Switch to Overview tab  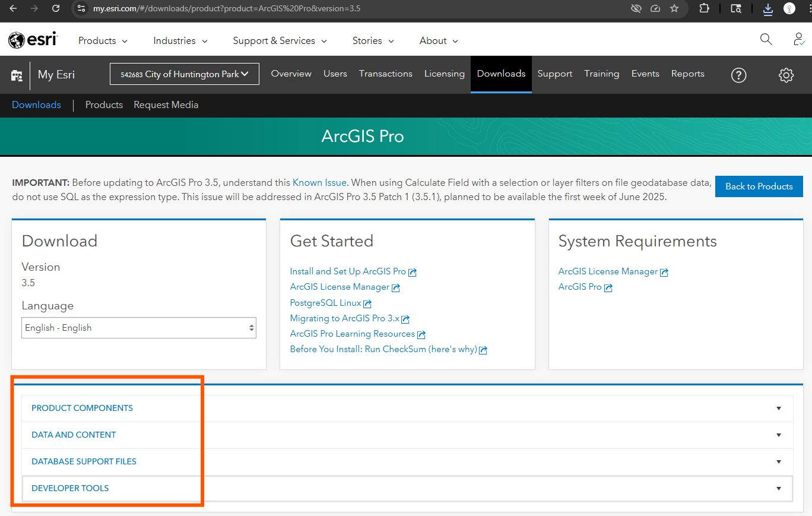291,74
